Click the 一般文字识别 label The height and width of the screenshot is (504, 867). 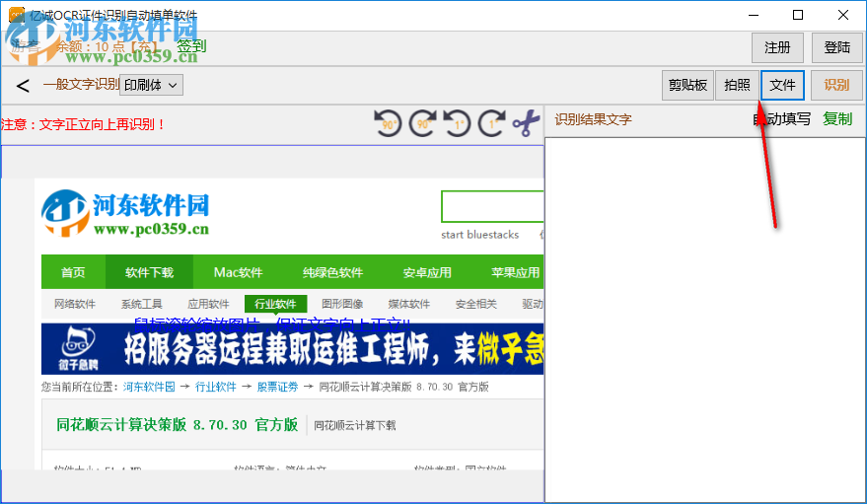point(81,85)
